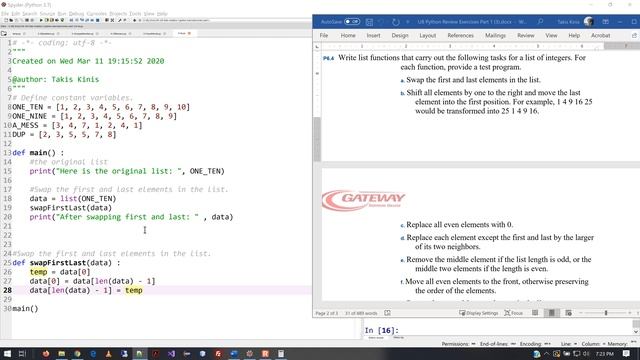Click the Browse tabs folder icon in Spyder editor
640x360 pixels.
pyautogui.click(x=4, y=33)
